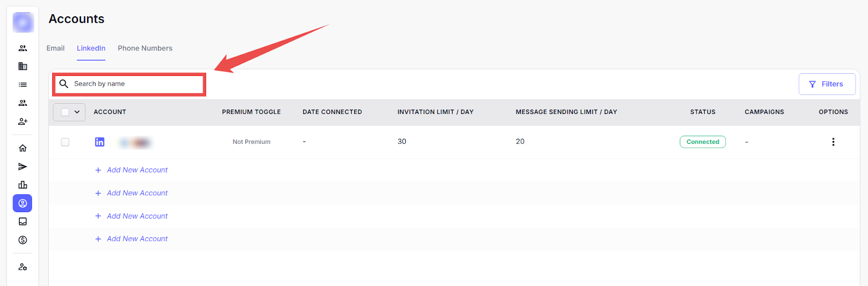Open the user settings gear icon
The width and height of the screenshot is (868, 286).
tap(23, 267)
